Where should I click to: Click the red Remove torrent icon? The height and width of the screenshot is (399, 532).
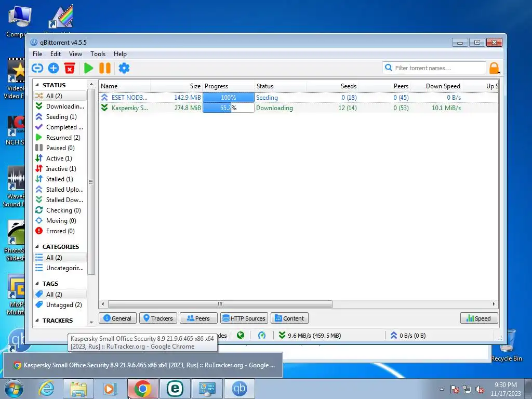(70, 68)
